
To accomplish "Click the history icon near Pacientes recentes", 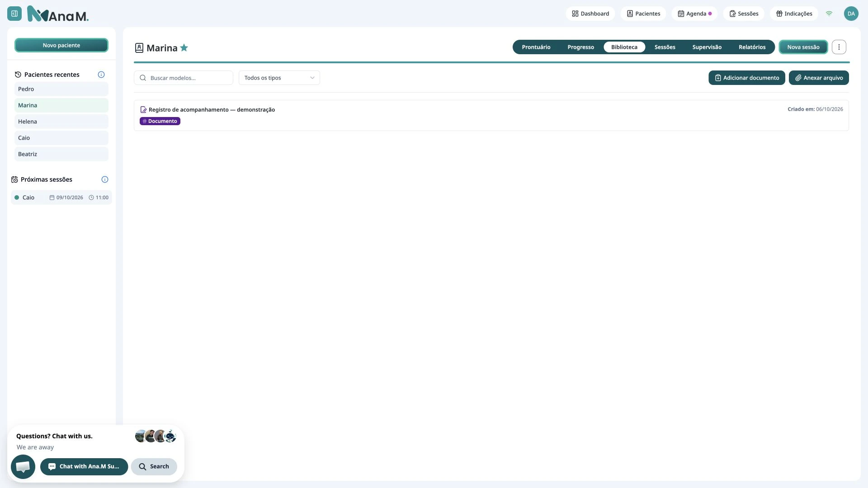I will click(x=18, y=75).
